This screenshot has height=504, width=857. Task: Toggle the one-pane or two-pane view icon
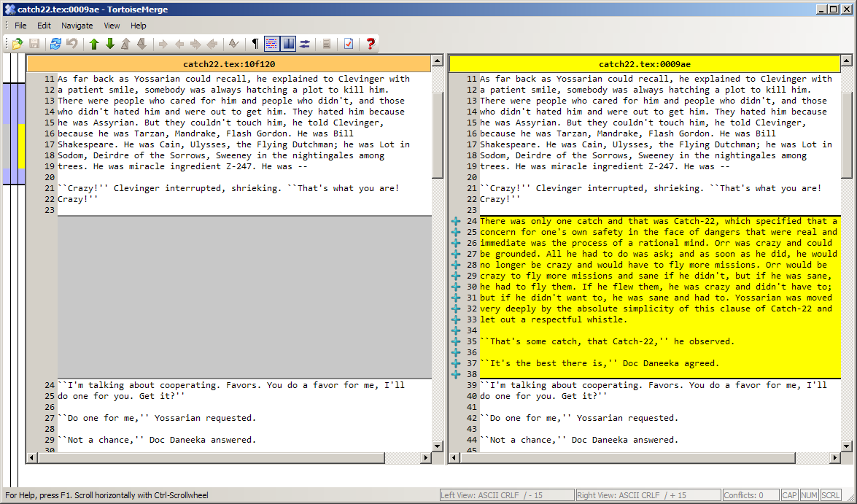(288, 44)
